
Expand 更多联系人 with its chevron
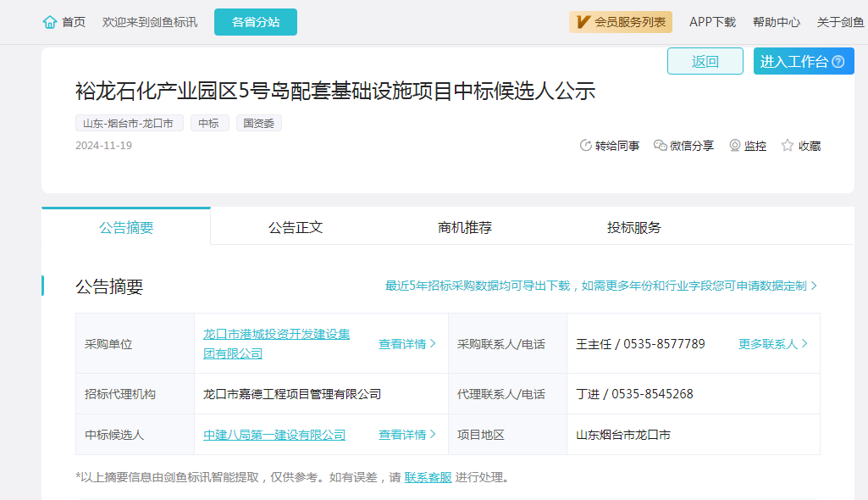804,343
